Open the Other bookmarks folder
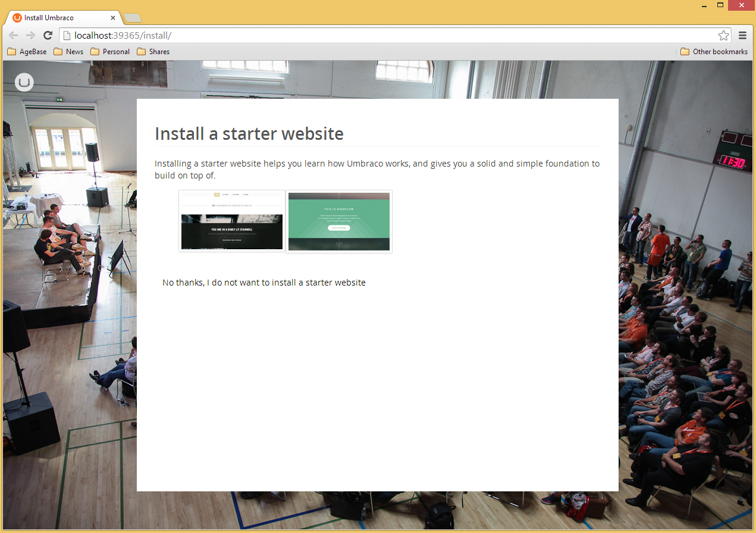The width and height of the screenshot is (756, 533). coord(714,52)
